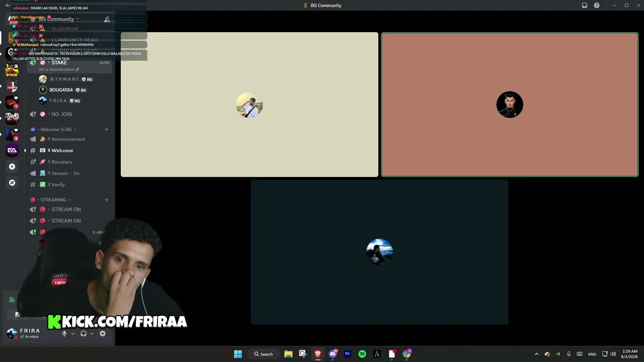Screen dimensions: 644x362
Task: Open the clock and date in taskbar
Action: (x=630, y=354)
